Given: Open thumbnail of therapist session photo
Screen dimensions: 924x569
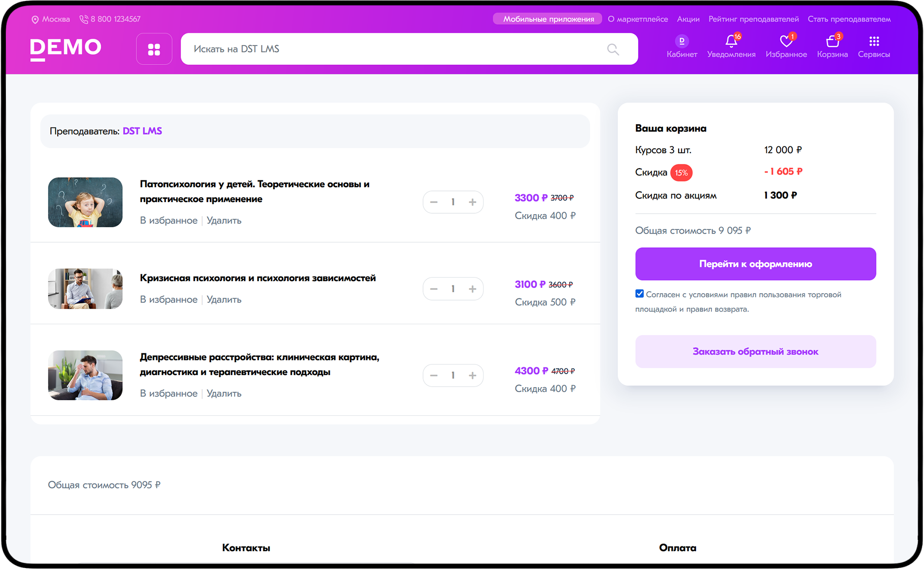Looking at the screenshot, I should pos(85,289).
